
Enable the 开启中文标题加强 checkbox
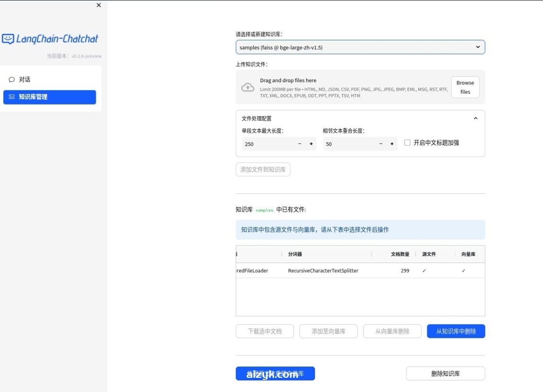click(x=407, y=142)
